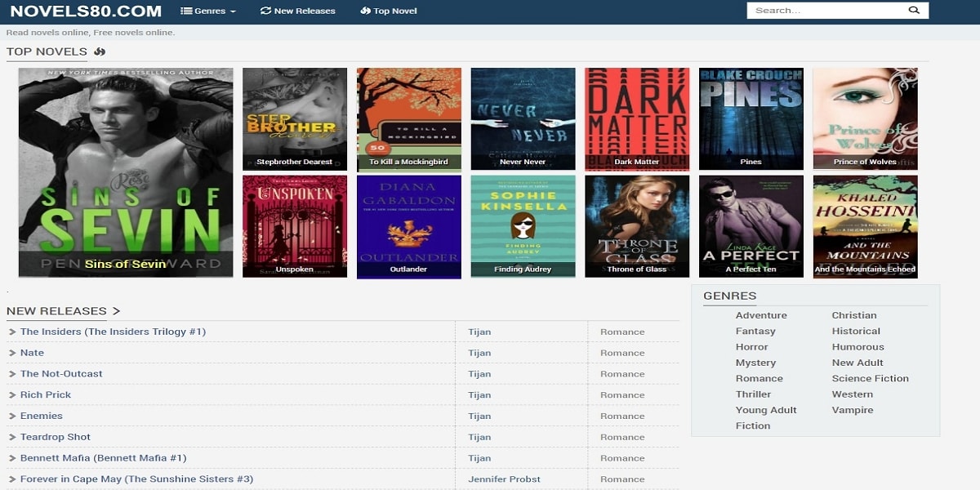Open the Genres dropdown menu
This screenshot has height=490, width=980.
[207, 11]
